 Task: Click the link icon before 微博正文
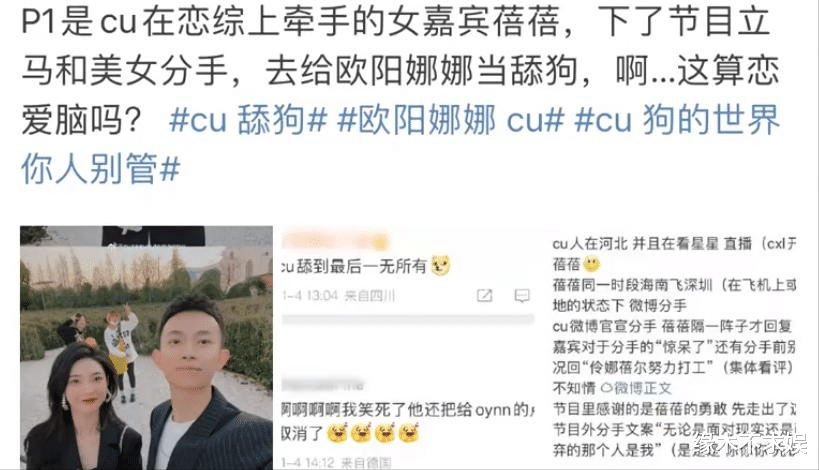[x=606, y=388]
